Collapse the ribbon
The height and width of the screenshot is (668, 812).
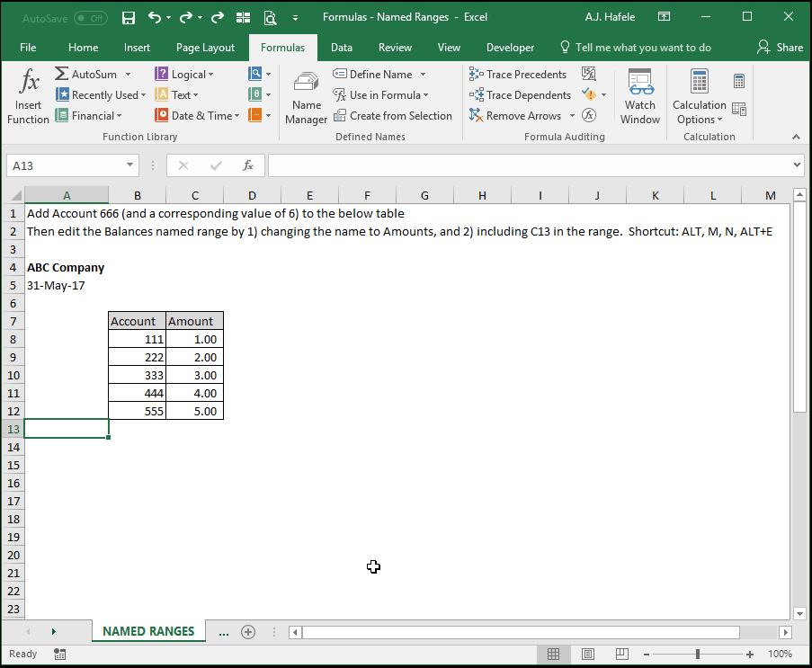(x=797, y=137)
